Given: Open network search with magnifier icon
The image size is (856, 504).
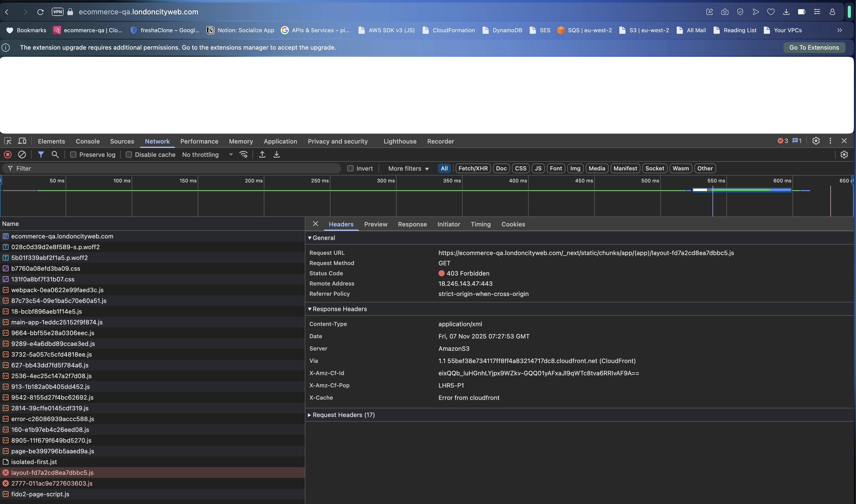Looking at the screenshot, I should click(55, 155).
